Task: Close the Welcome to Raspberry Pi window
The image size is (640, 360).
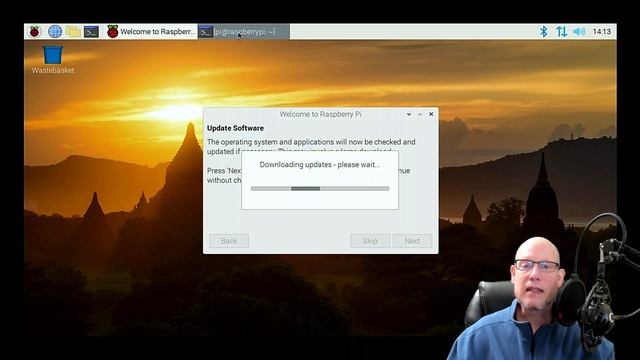Action: point(431,114)
